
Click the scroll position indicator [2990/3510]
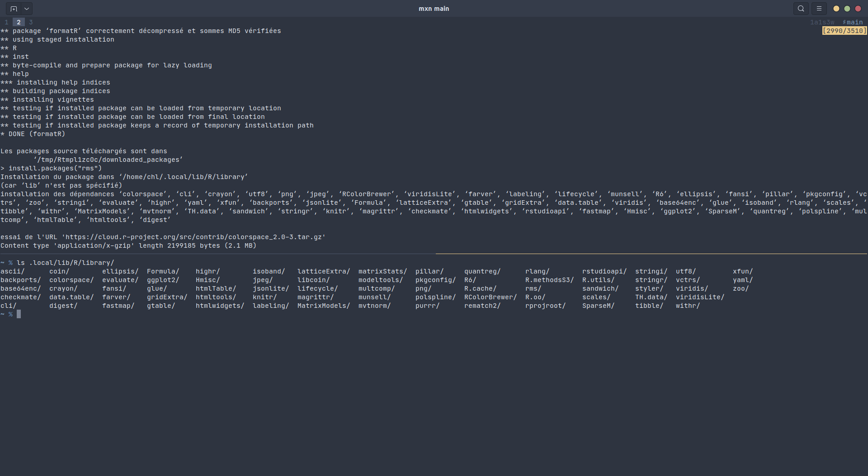844,31
